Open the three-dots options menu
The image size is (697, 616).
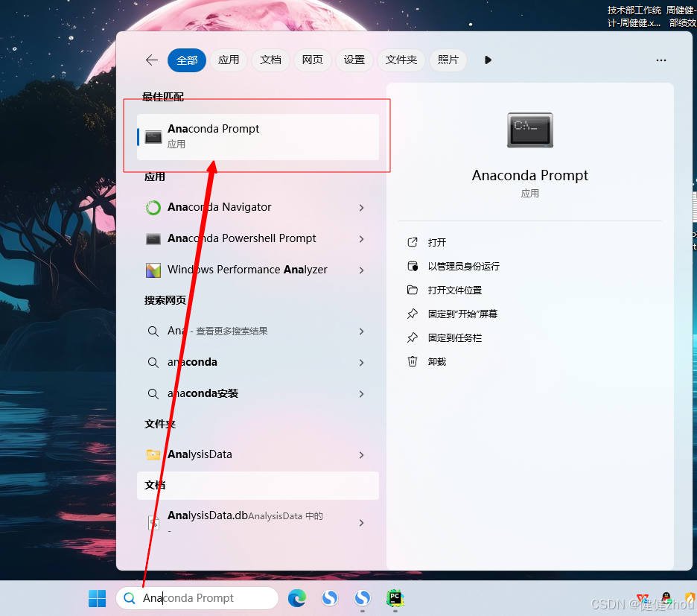(x=661, y=60)
